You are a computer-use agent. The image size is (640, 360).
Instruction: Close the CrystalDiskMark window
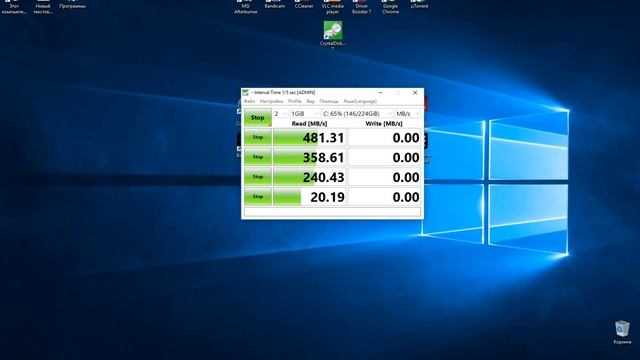(x=415, y=93)
